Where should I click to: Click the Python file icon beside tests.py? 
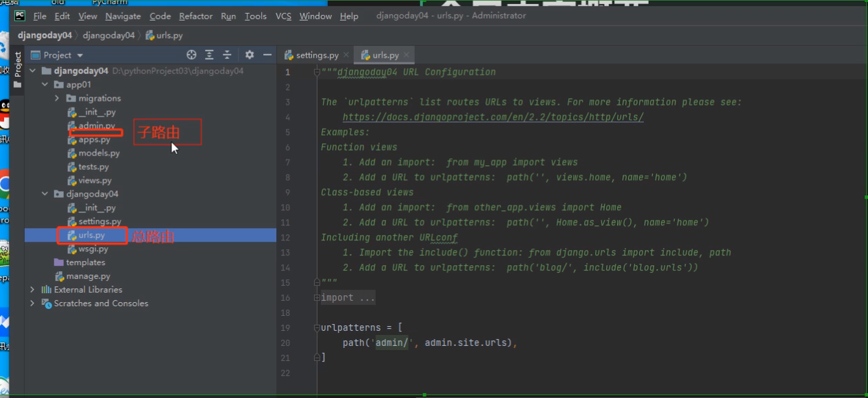(71, 167)
